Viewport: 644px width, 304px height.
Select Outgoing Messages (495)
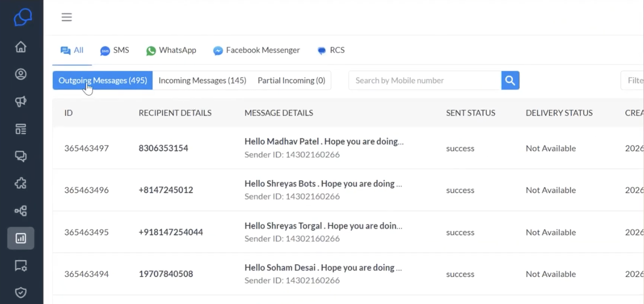[x=103, y=80]
